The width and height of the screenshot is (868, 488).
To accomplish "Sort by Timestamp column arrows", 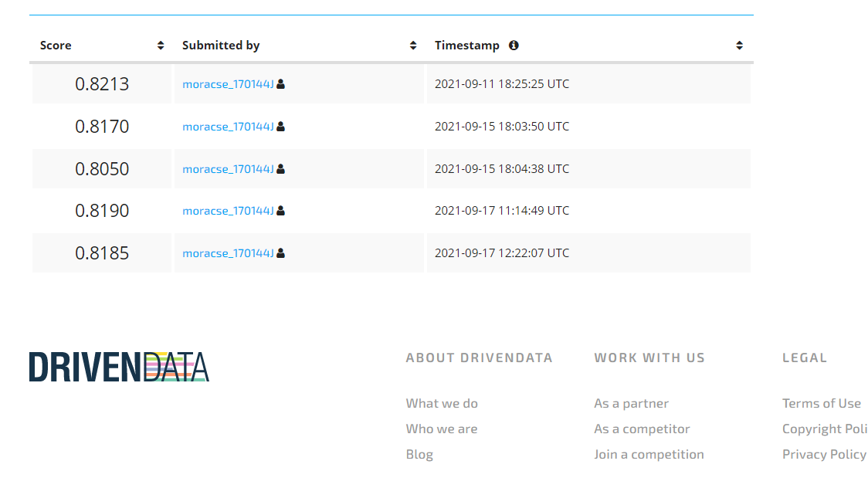I will (x=739, y=46).
